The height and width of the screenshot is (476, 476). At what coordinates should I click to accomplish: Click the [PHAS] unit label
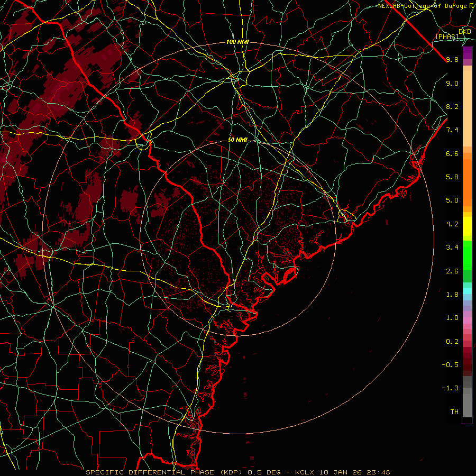(447, 36)
